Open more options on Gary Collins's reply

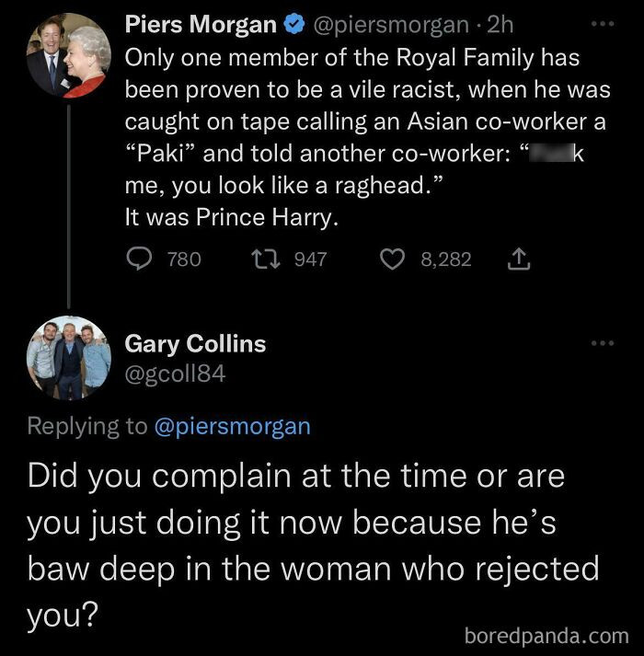click(x=602, y=343)
